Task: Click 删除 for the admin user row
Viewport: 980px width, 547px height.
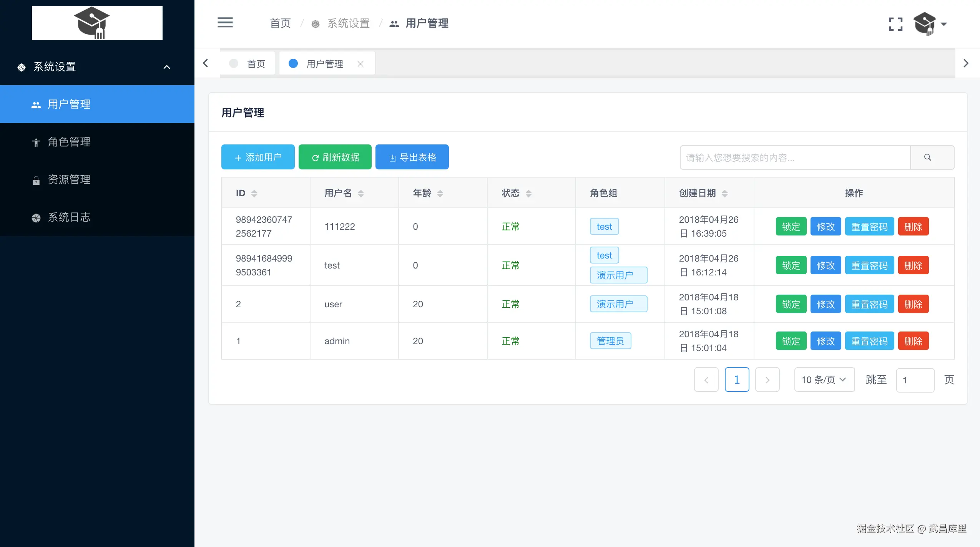Action: click(x=913, y=341)
